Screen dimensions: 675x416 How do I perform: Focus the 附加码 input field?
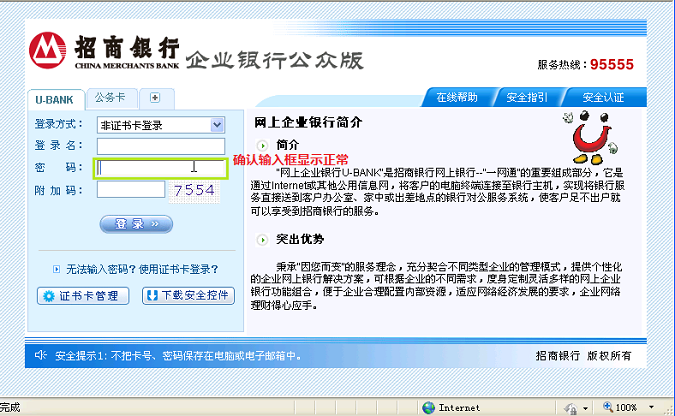[x=131, y=189]
